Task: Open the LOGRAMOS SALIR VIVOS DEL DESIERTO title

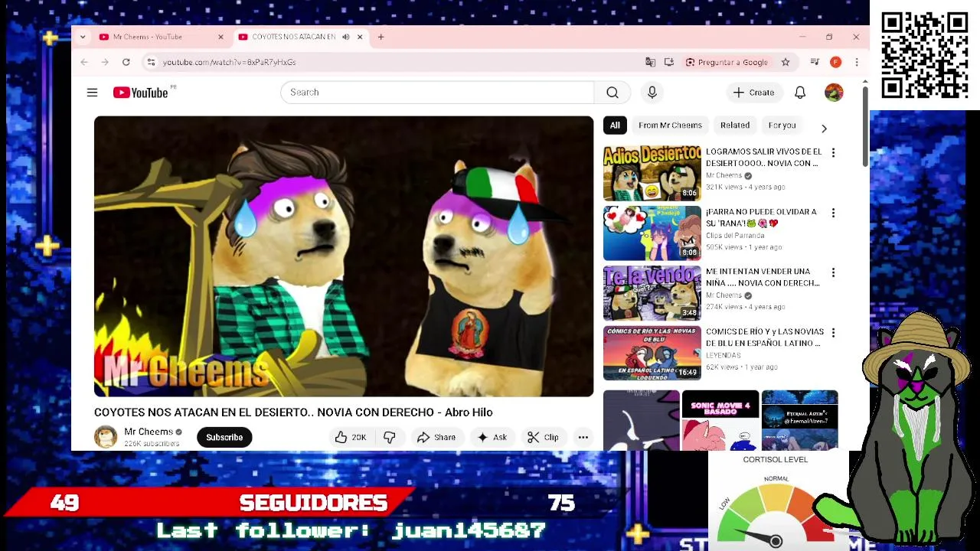Action: 763,157
